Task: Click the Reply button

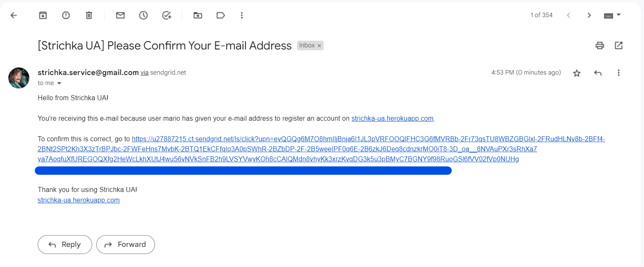Action: point(65,244)
